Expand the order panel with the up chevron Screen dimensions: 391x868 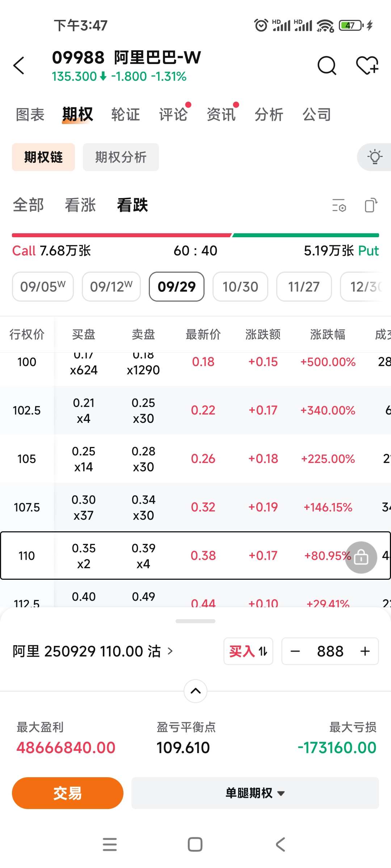[x=195, y=691]
